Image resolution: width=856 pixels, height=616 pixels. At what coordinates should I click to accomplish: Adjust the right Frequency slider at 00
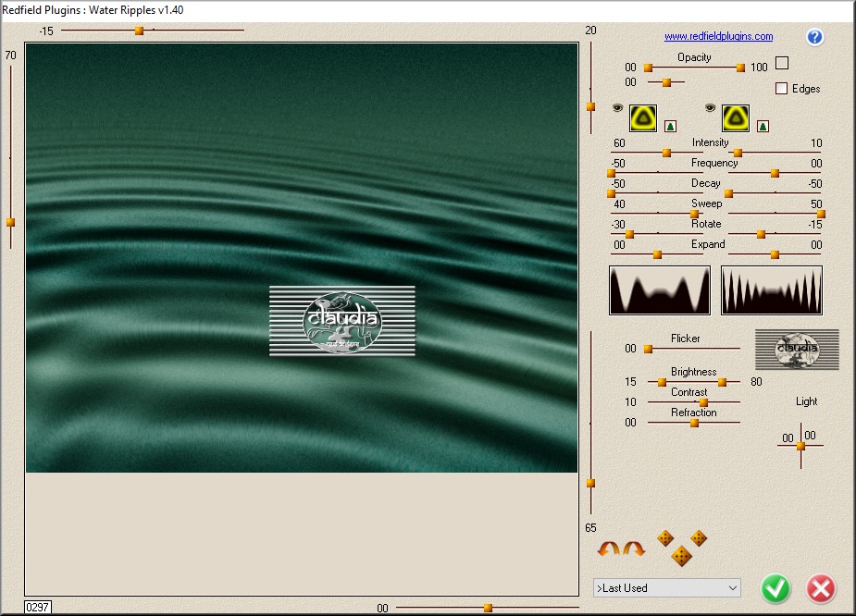775,174
